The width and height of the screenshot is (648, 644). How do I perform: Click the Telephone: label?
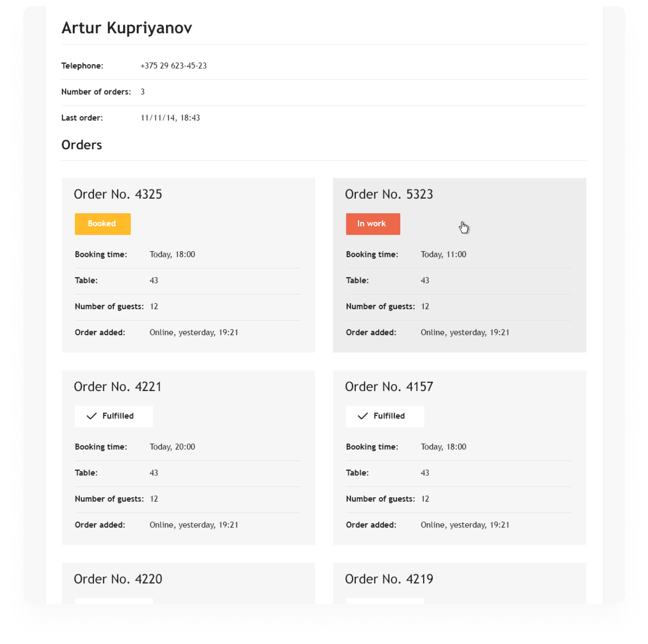[82, 66]
